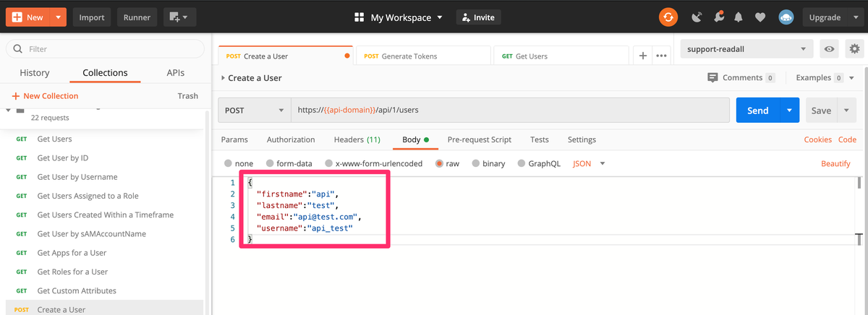Select the binary body type
Viewport: 868px width, 315px height.
[x=488, y=163]
